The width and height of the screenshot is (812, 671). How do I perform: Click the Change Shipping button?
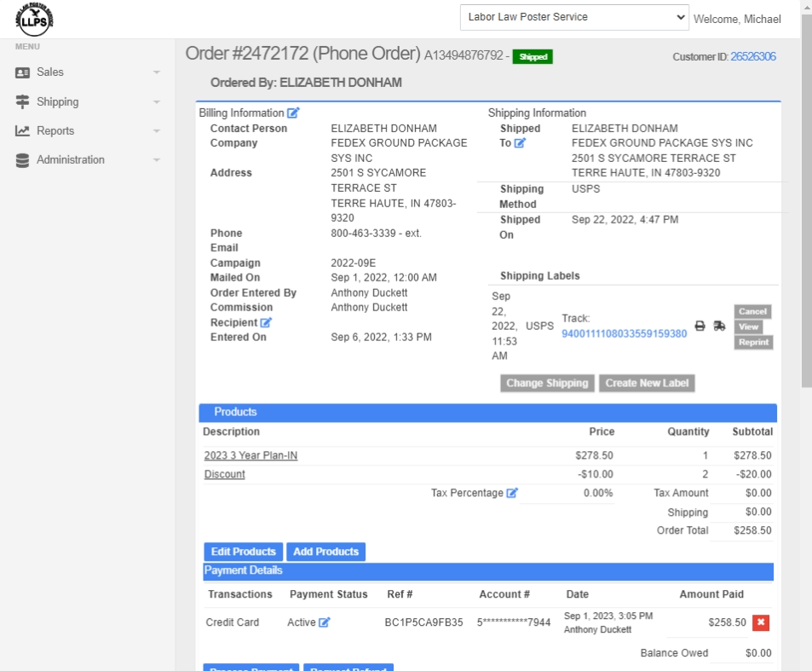[x=547, y=383]
